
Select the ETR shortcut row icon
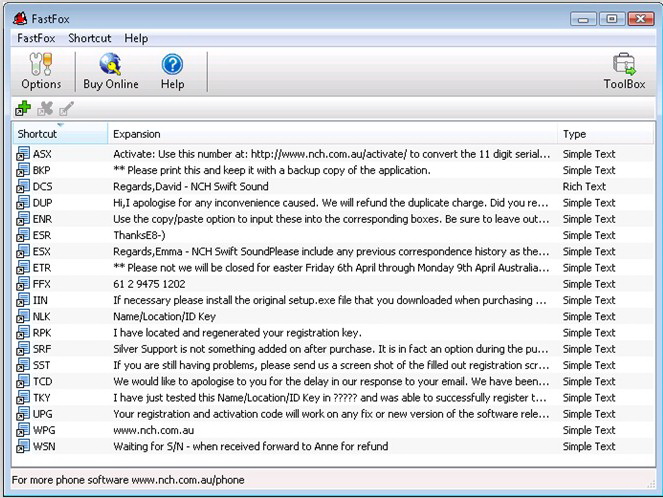point(23,268)
